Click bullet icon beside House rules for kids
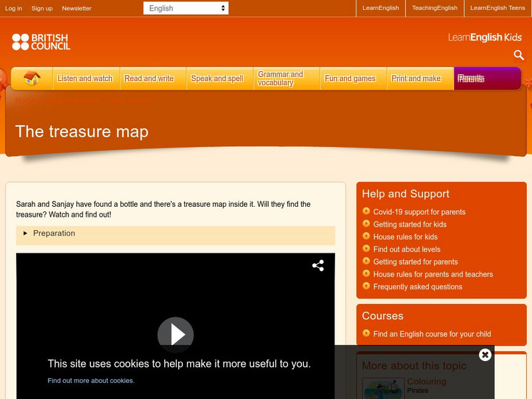 pos(366,236)
